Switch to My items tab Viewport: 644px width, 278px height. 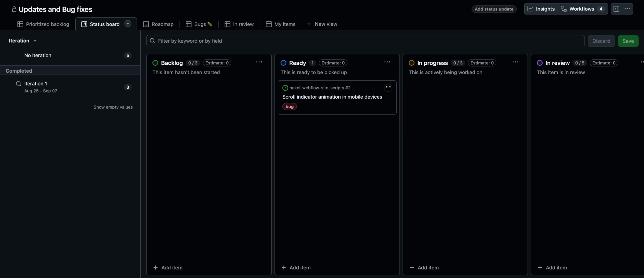[281, 24]
